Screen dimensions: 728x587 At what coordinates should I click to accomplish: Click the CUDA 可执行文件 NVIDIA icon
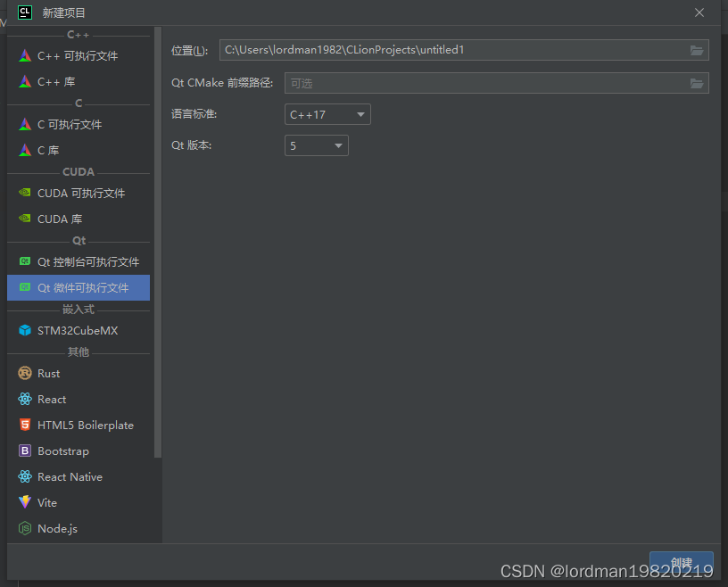tap(25, 193)
